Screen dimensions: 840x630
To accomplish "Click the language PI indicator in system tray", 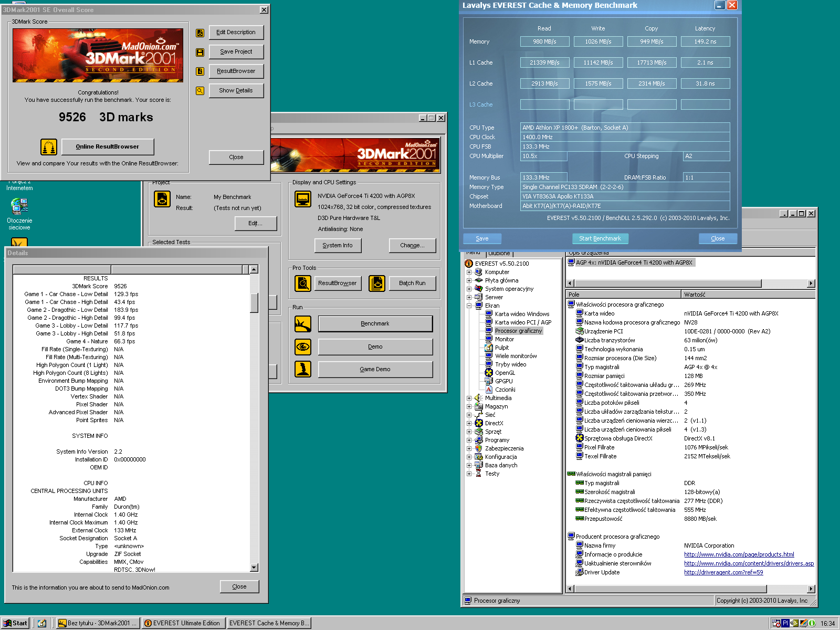I will [785, 623].
